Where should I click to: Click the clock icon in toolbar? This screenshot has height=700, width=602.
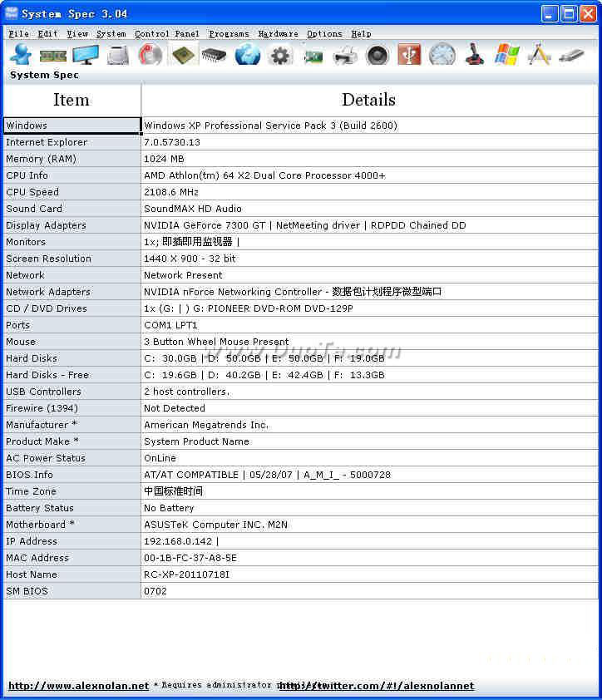pos(442,55)
